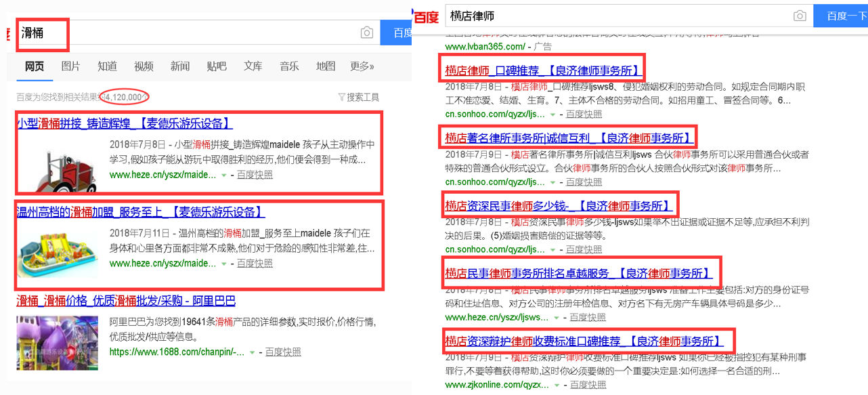Image resolution: width=868 pixels, height=395 pixels.
Task: Click the camera icon in the 滑桶 search box
Action: (367, 33)
